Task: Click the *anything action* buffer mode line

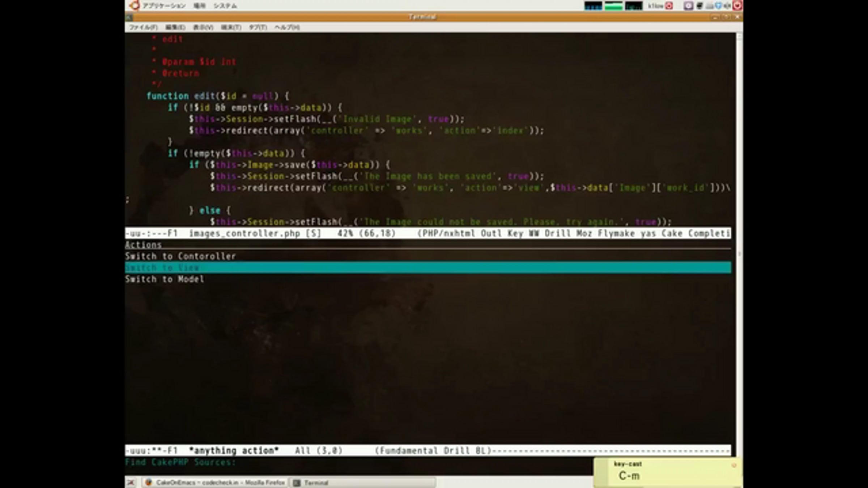Action: coord(428,450)
